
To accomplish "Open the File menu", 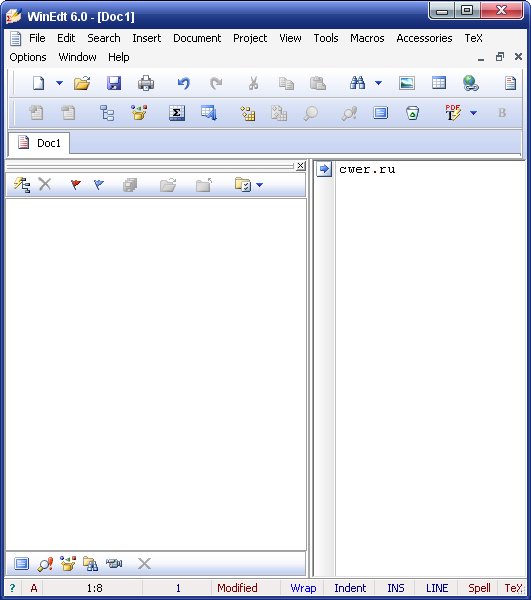I will [x=37, y=38].
